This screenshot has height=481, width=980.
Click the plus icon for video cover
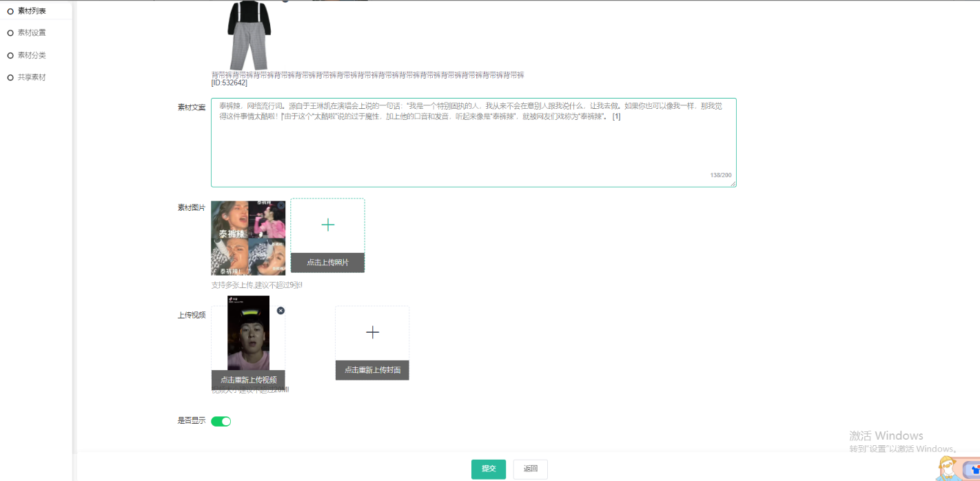click(372, 333)
